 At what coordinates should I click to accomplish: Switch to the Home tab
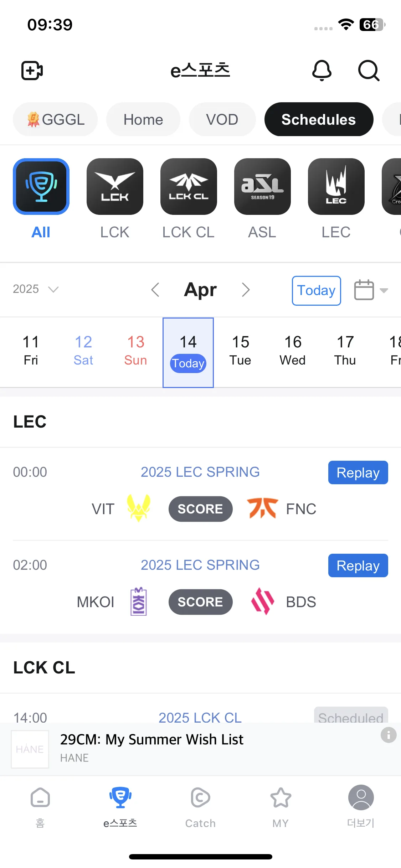point(143,119)
